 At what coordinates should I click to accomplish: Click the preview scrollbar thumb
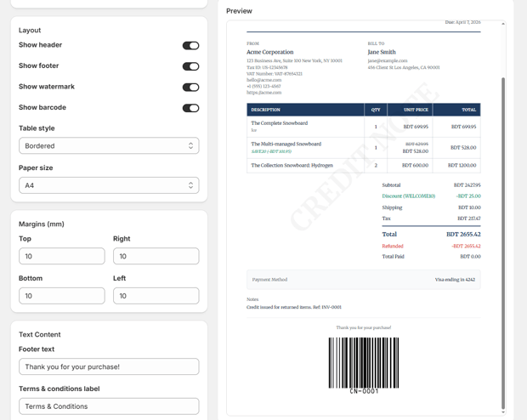coord(503,243)
